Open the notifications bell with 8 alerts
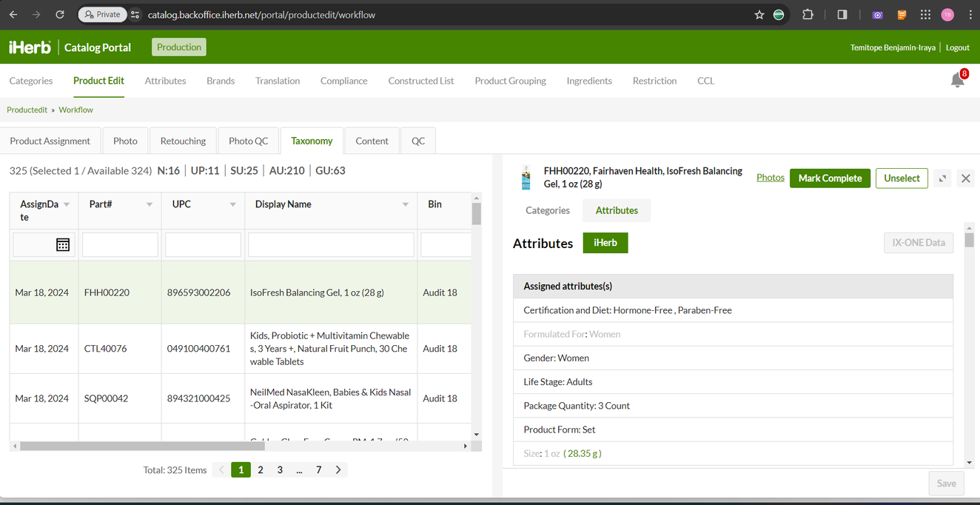This screenshot has height=505, width=980. 958,80
